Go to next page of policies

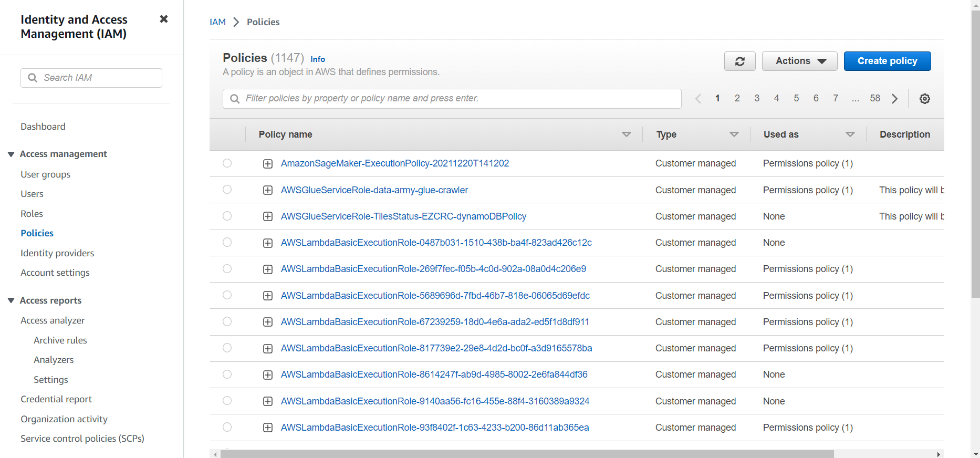coord(894,98)
